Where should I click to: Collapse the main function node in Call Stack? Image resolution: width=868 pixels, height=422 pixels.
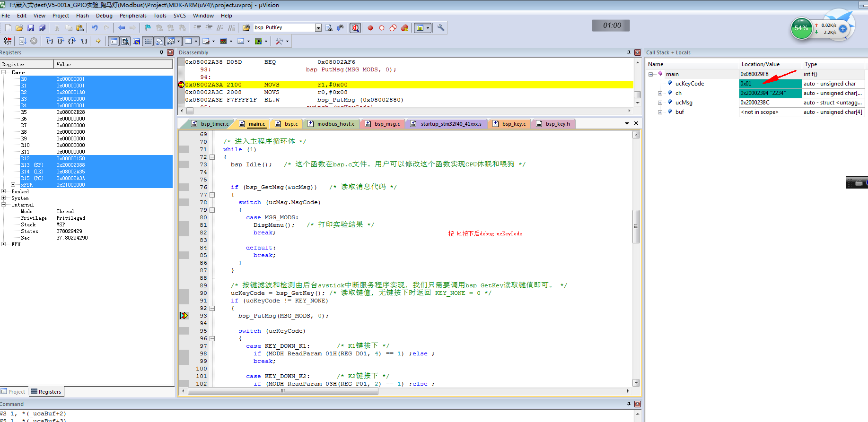[650, 74]
